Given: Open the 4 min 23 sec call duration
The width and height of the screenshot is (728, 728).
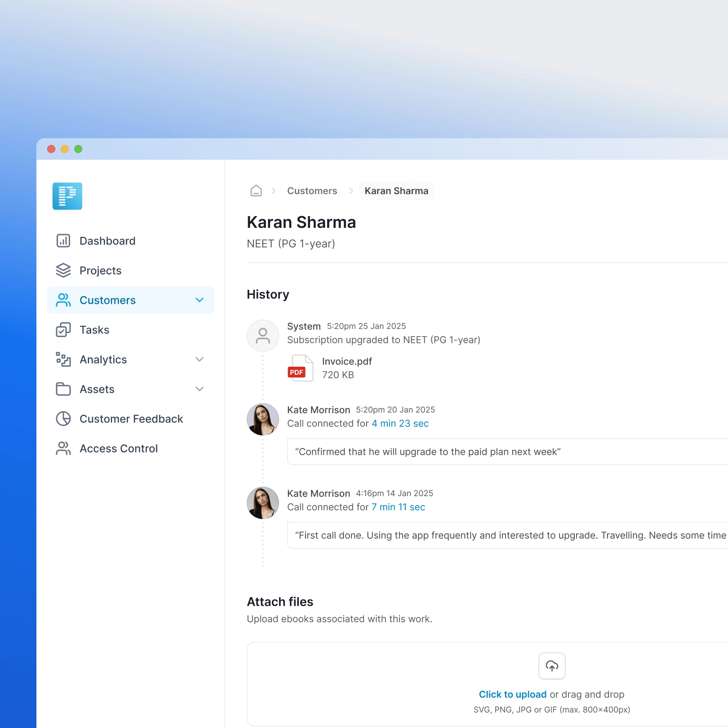Looking at the screenshot, I should (400, 423).
